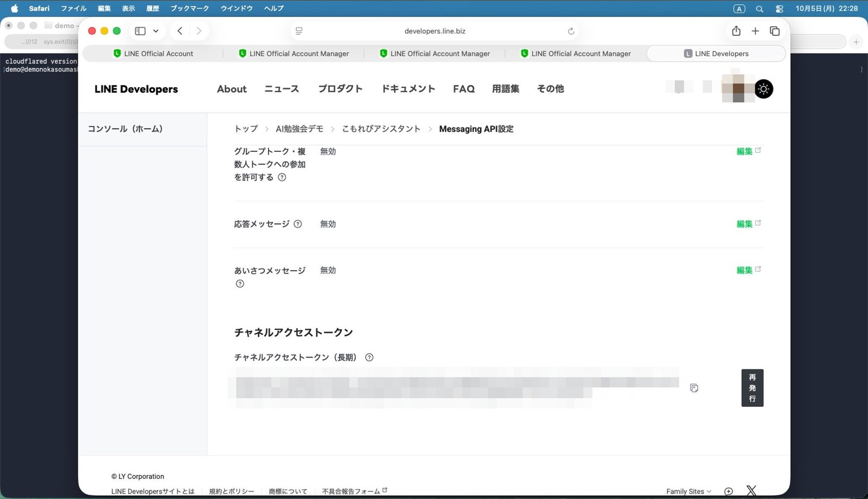Open the About nav link
Screen dimensions: 868x499
pos(232,89)
